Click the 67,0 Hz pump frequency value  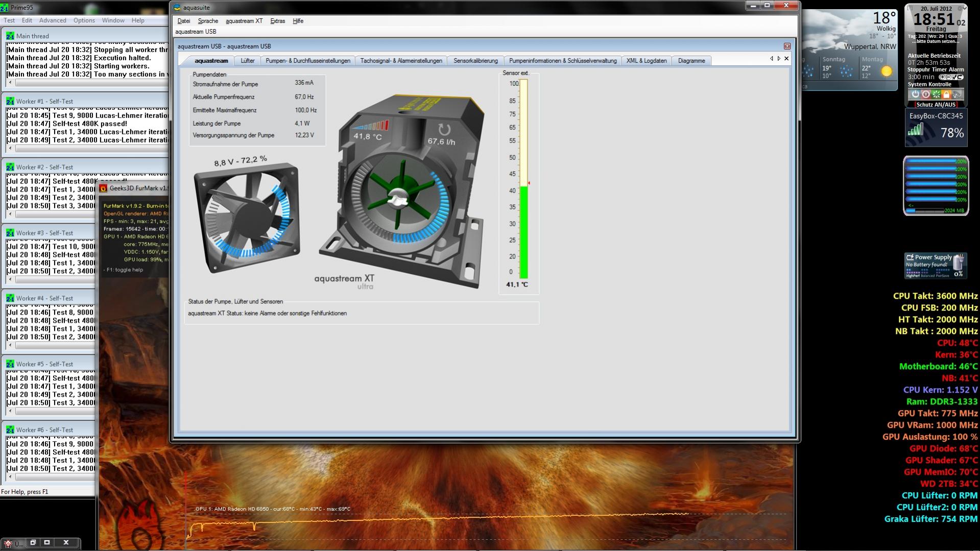coord(304,97)
